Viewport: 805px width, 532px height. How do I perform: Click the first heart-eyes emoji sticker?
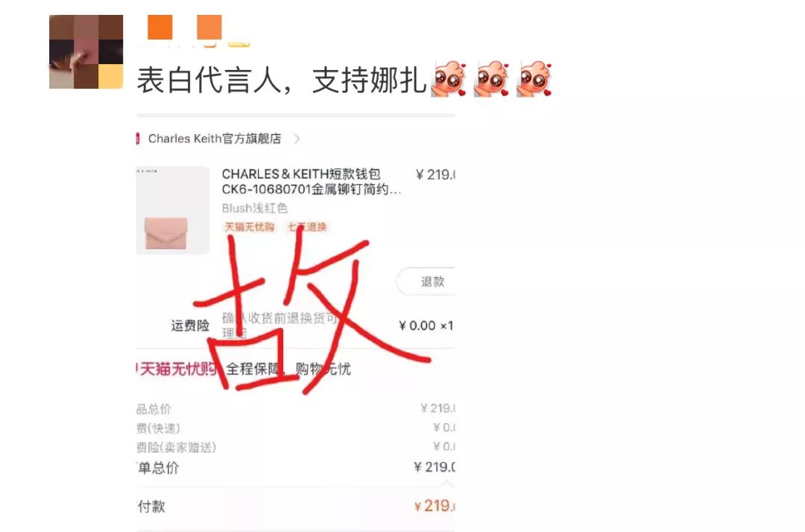click(x=449, y=80)
